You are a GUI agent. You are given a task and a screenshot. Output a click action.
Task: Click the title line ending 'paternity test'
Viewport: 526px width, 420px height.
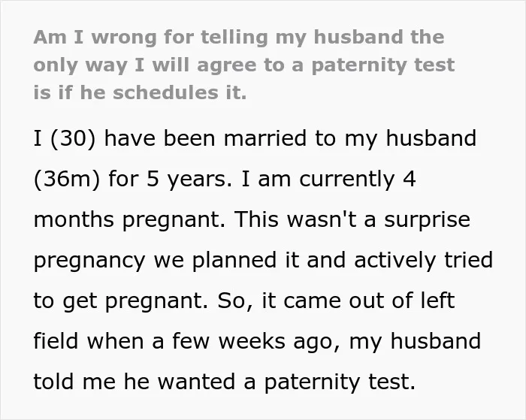[244, 65]
